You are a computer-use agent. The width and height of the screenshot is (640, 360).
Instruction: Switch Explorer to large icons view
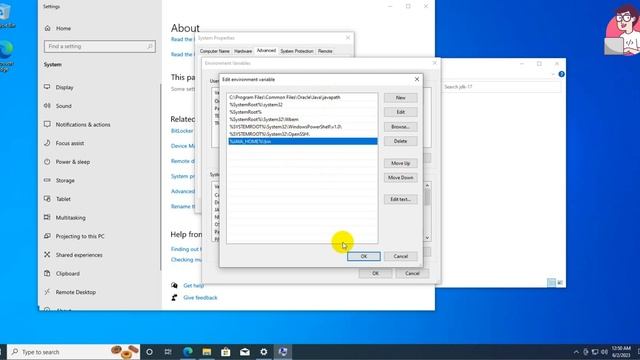(560, 282)
